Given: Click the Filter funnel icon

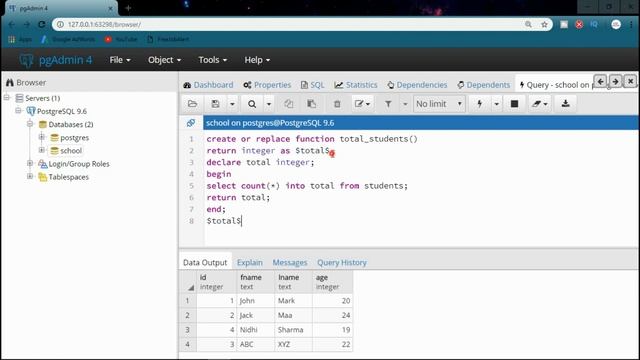Looking at the screenshot, I should pyautogui.click(x=388, y=104).
